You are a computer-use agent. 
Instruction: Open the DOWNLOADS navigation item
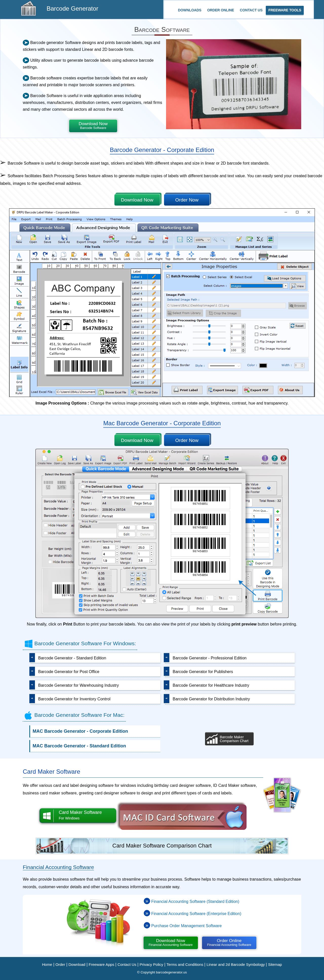190,10
